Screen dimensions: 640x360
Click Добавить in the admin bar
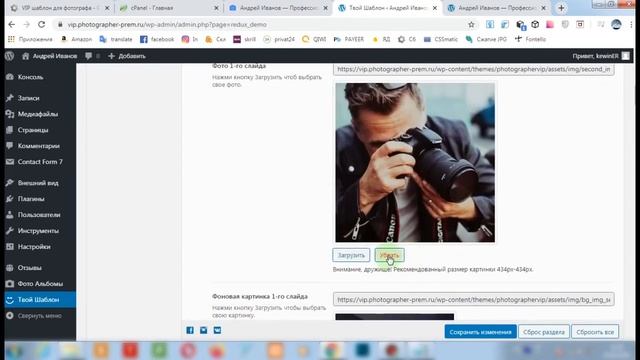[127, 56]
